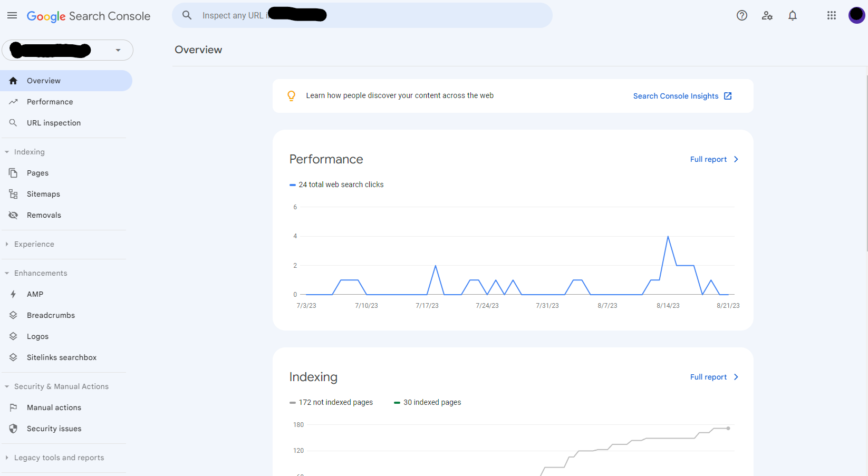
Task: Open the notifications bell
Action: 793,15
